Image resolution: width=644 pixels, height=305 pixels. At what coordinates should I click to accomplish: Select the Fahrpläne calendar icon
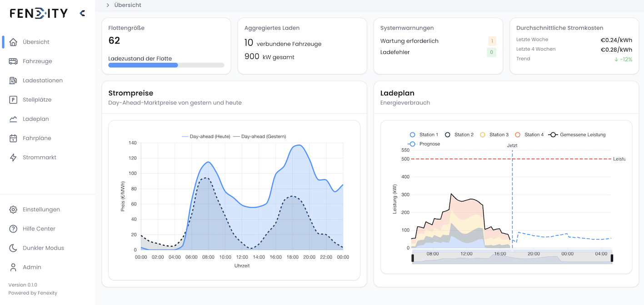pos(14,138)
